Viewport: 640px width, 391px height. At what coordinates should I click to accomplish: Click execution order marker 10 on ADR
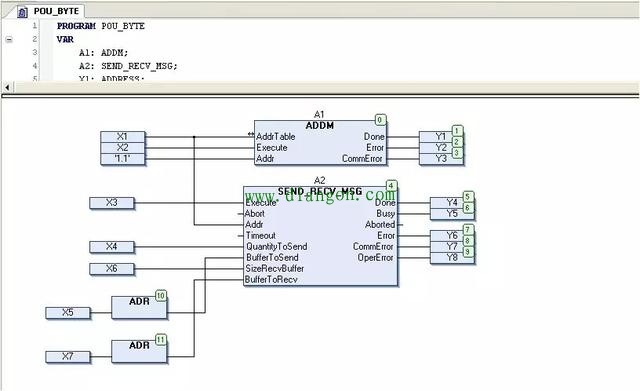[161, 295]
